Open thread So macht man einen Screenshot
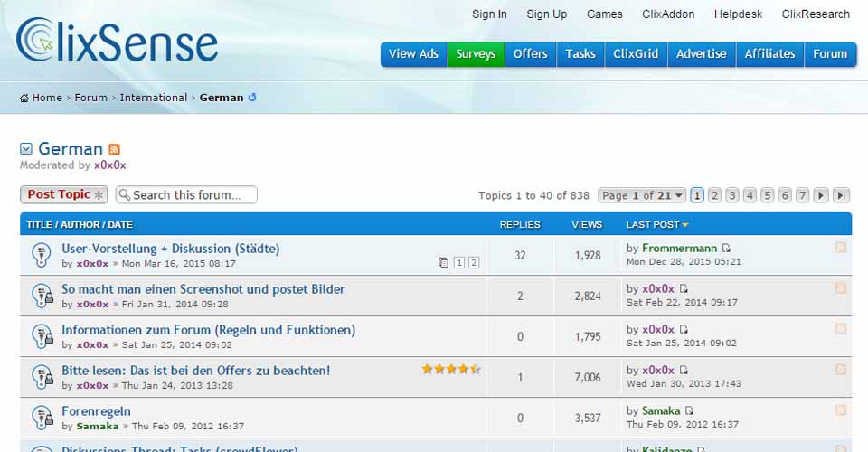This screenshot has width=868, height=452. click(x=203, y=289)
